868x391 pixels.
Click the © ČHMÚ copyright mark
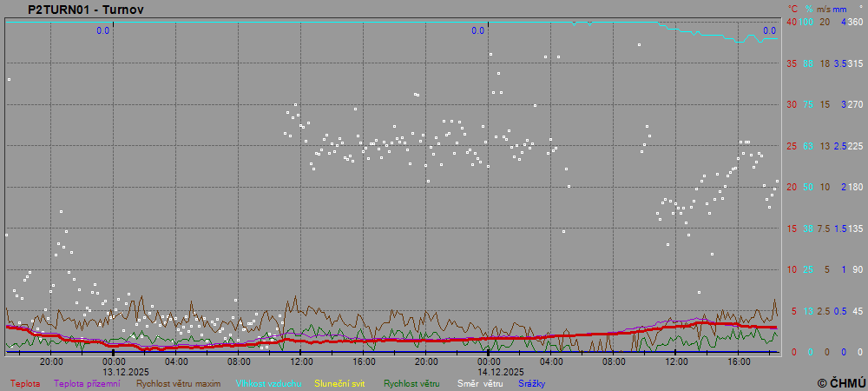[841, 382]
